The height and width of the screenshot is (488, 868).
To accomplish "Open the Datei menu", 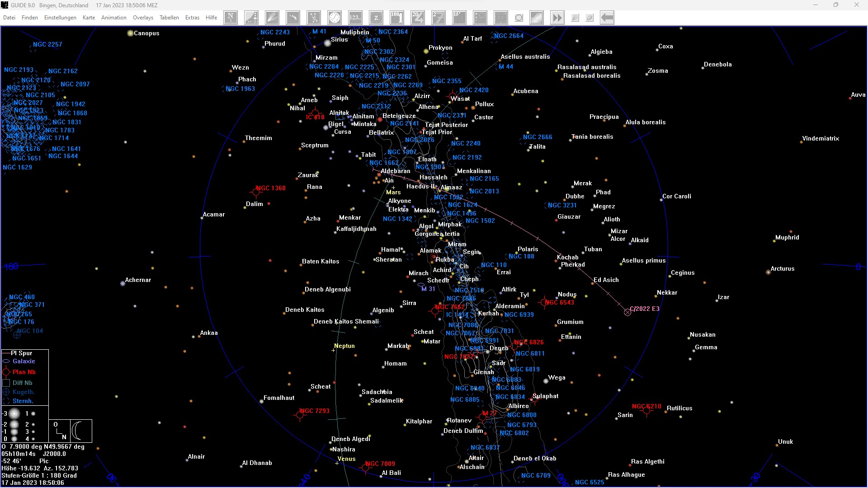I will [9, 18].
